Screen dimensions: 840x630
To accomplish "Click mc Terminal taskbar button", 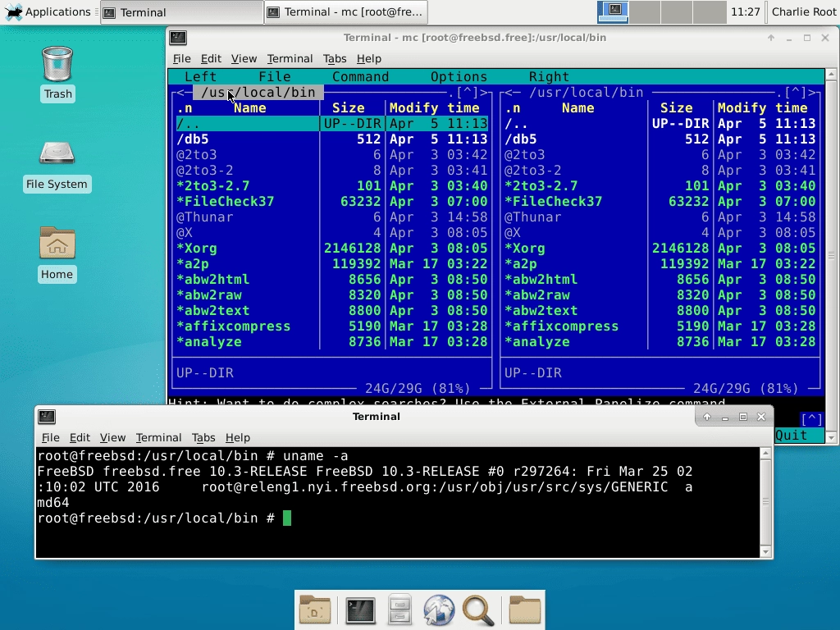I will (x=346, y=11).
